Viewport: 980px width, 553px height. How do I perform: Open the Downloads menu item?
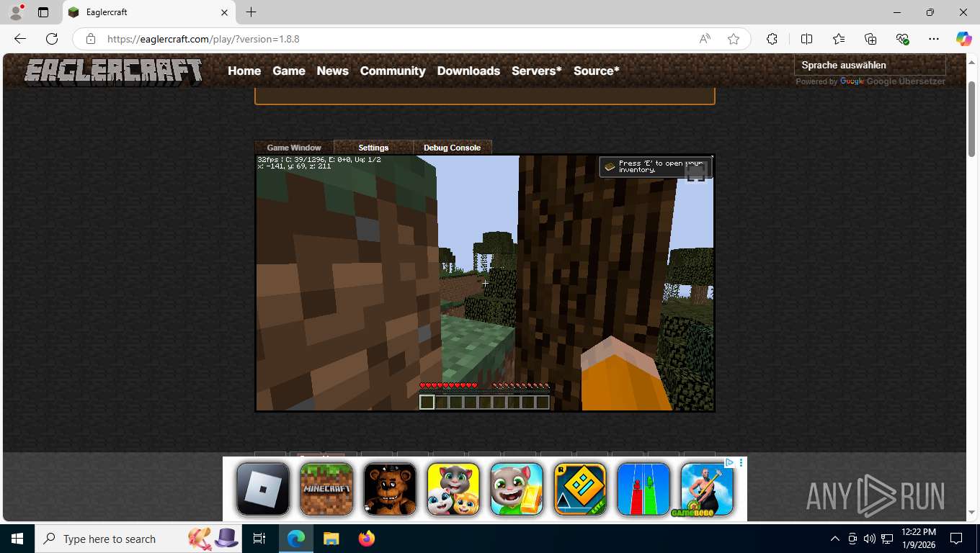point(468,71)
